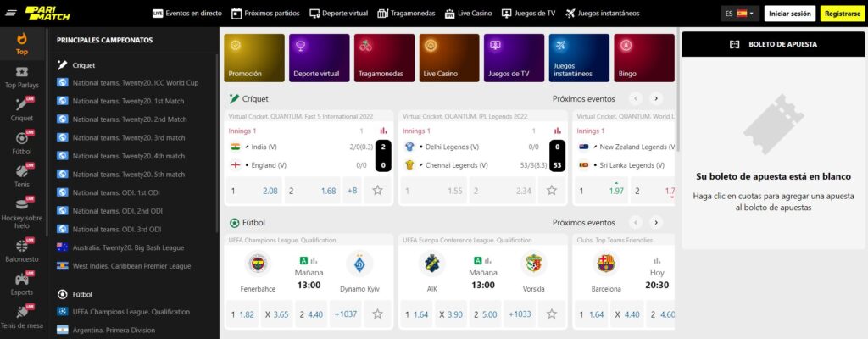Click Iniciar sesión button
Image resolution: width=868 pixels, height=339 pixels.
click(x=790, y=14)
